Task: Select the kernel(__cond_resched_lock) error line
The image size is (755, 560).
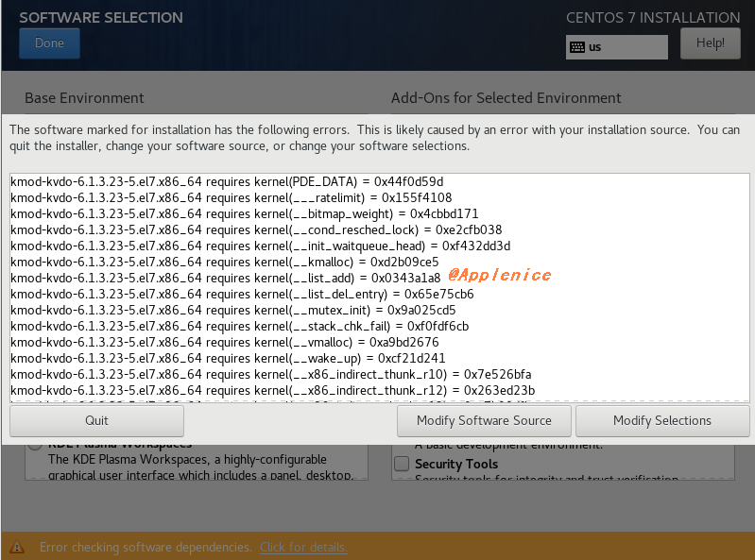Action: click(256, 230)
